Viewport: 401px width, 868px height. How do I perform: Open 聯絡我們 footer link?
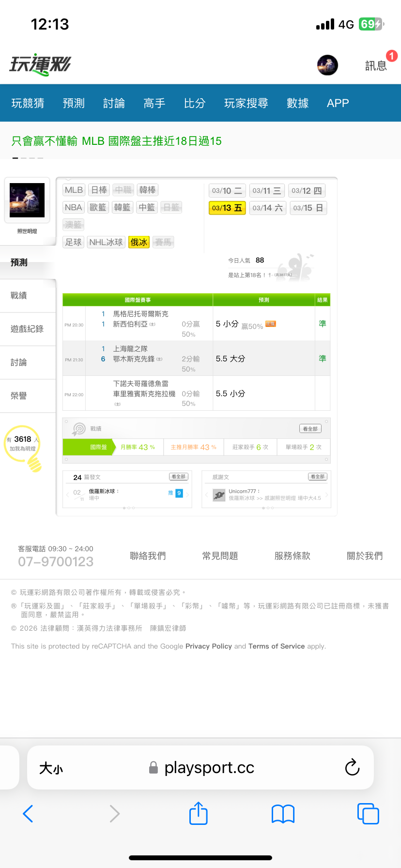coord(148,556)
